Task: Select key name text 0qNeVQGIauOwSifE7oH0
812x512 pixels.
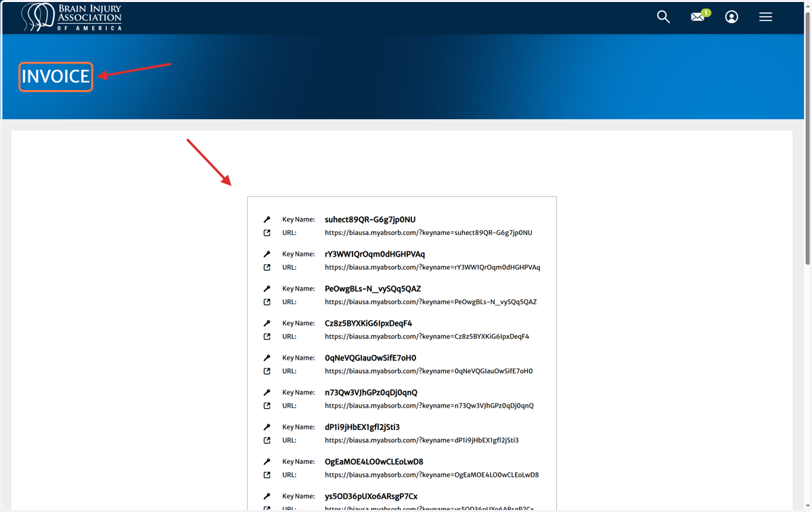Action: point(370,358)
